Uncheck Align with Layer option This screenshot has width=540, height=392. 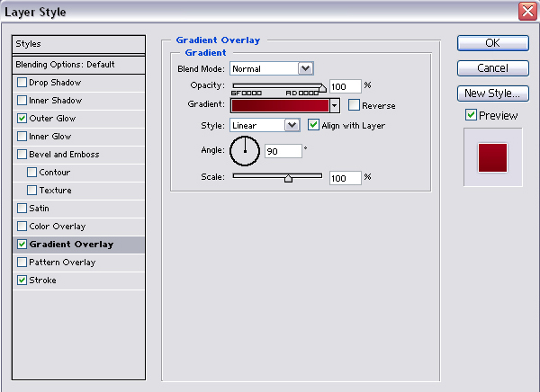click(313, 125)
